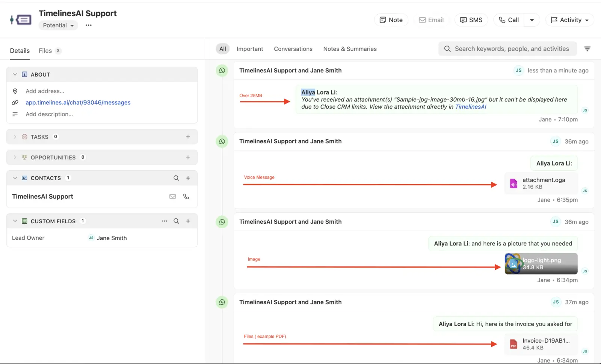Viewport: 601px width, 364px height.
Task: Open the Notes & Summaries filter
Action: (350, 49)
